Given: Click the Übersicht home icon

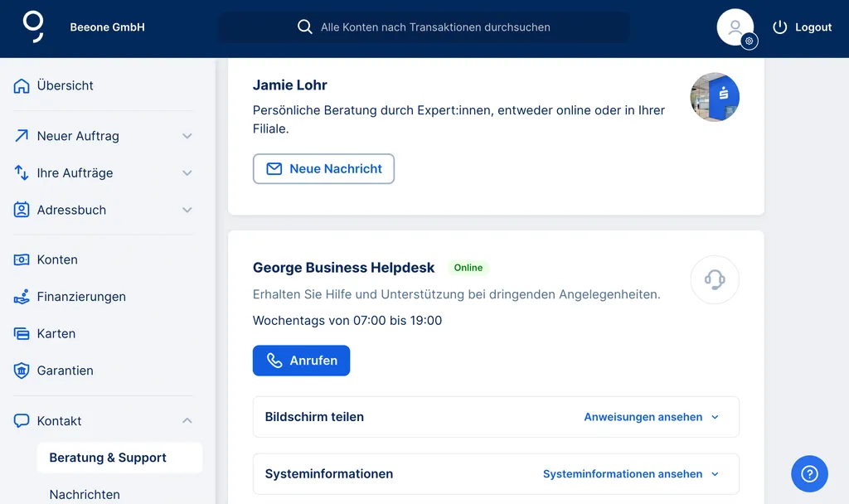Looking at the screenshot, I should pos(22,85).
